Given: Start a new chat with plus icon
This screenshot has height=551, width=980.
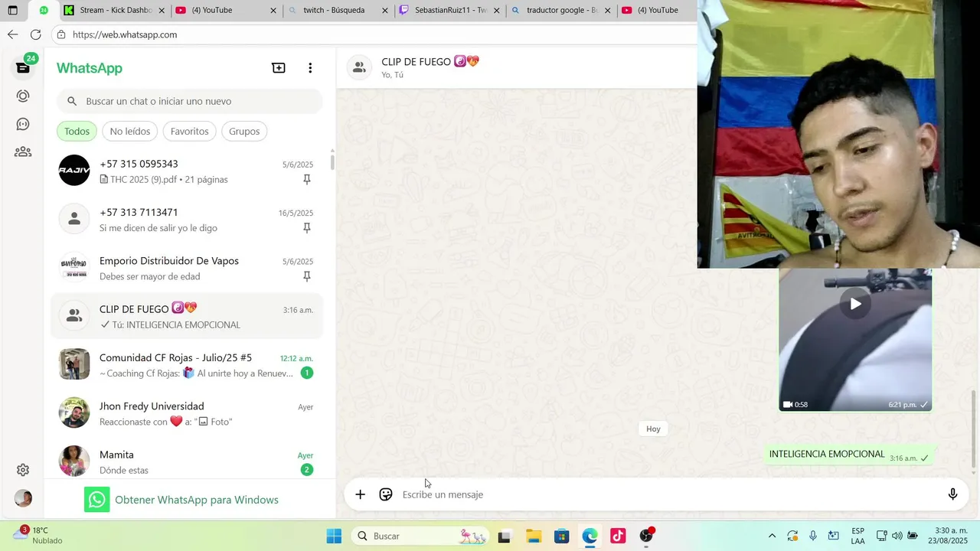Looking at the screenshot, I should tap(279, 68).
